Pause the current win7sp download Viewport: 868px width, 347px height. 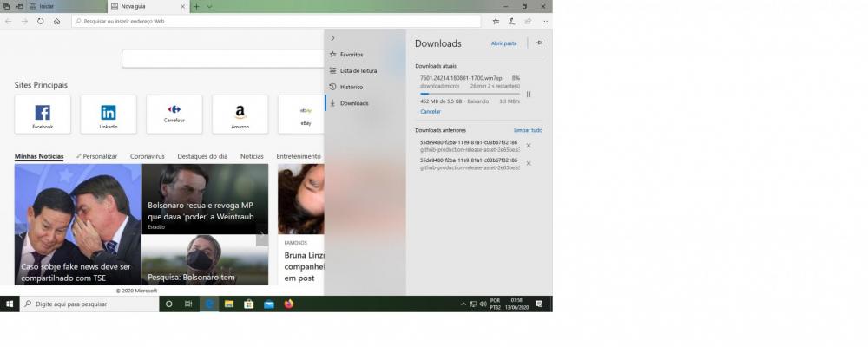[528, 94]
